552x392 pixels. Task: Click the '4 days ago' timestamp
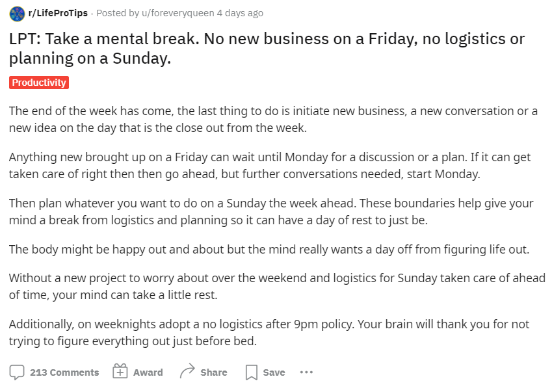click(x=240, y=14)
